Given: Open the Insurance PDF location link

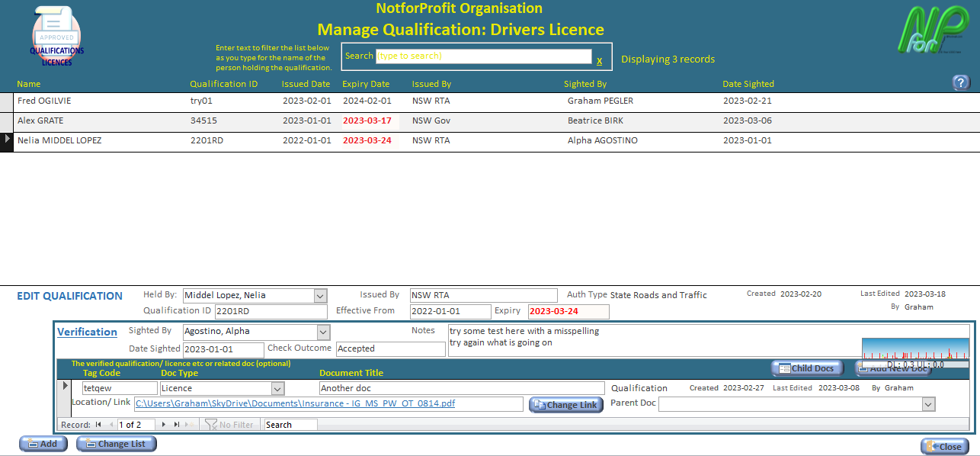Looking at the screenshot, I should point(295,403).
